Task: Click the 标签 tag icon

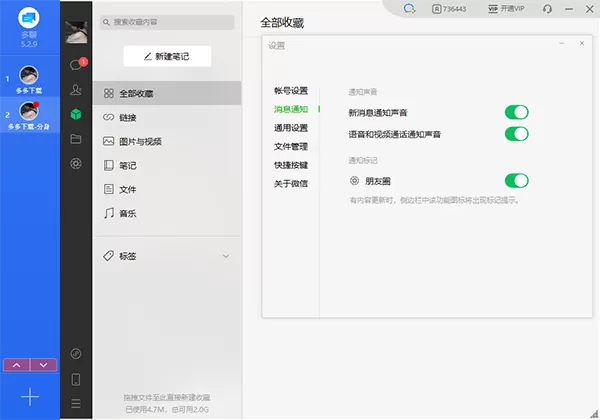Action: (x=109, y=256)
